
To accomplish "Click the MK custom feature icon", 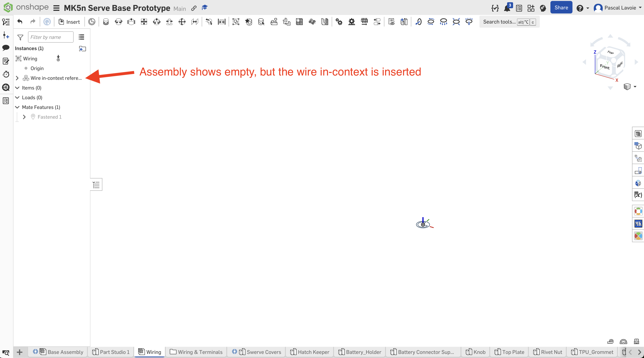I will point(638,224).
